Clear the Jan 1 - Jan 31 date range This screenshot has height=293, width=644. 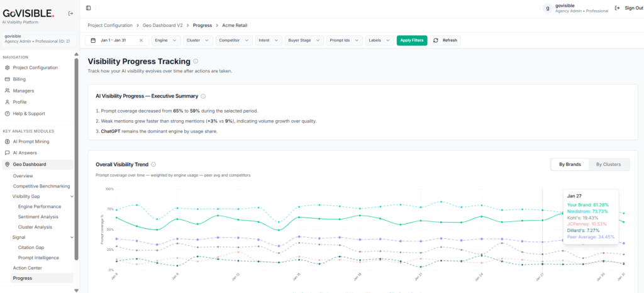(x=141, y=40)
